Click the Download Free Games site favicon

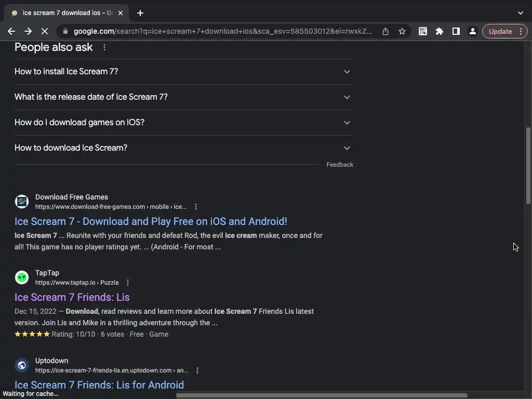point(22,201)
